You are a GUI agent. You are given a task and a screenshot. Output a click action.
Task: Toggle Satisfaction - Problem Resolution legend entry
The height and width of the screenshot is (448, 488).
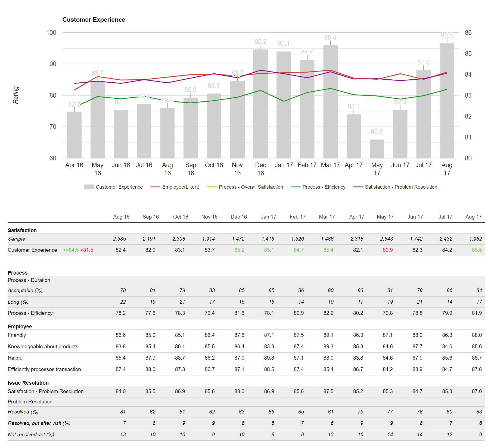395,187
